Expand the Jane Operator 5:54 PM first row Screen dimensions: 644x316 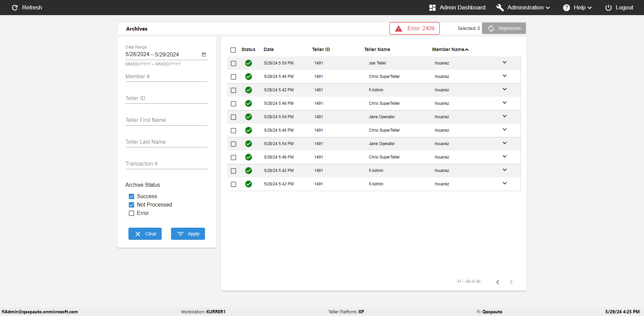504,116
